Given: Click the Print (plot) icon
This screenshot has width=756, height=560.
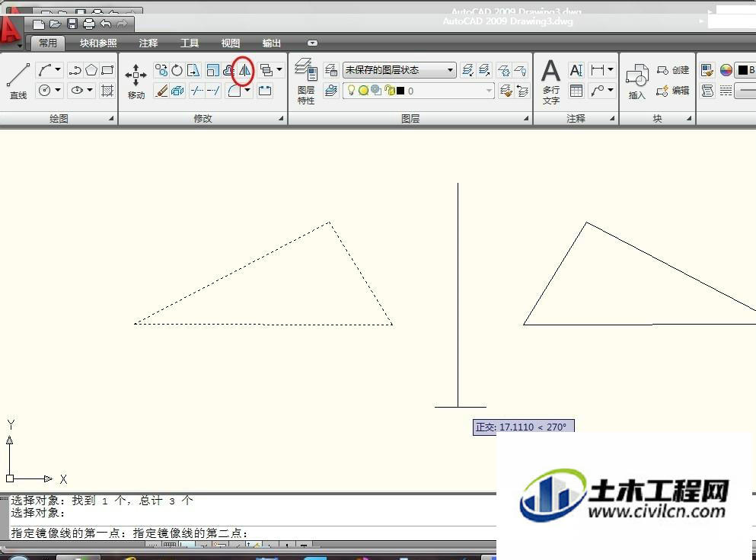Looking at the screenshot, I should point(89,24).
